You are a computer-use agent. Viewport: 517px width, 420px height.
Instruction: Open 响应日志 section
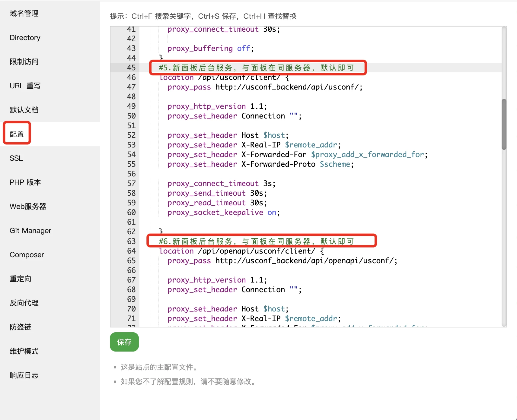(24, 375)
